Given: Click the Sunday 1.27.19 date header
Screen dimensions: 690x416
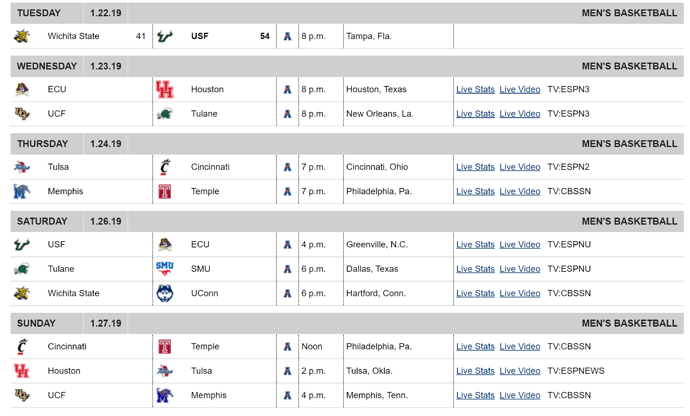Looking at the screenshot, I should (x=106, y=323).
